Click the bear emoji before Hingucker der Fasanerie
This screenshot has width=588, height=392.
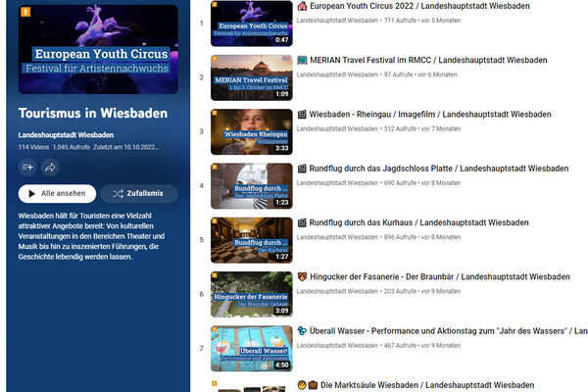[x=302, y=276]
